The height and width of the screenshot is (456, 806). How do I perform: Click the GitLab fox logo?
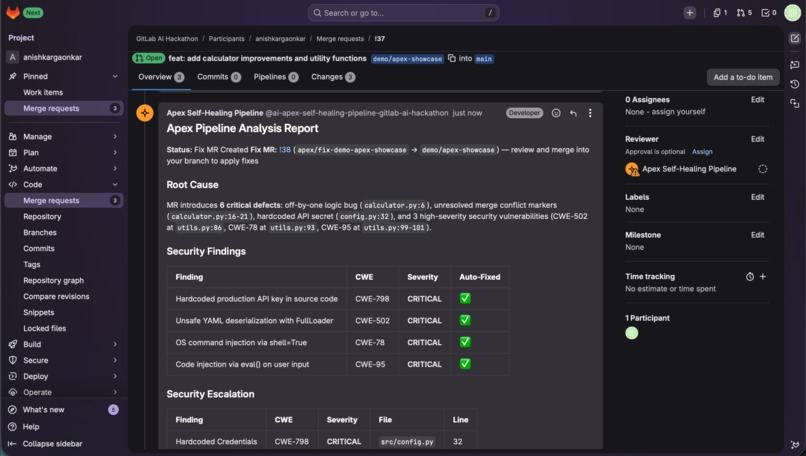tap(13, 12)
